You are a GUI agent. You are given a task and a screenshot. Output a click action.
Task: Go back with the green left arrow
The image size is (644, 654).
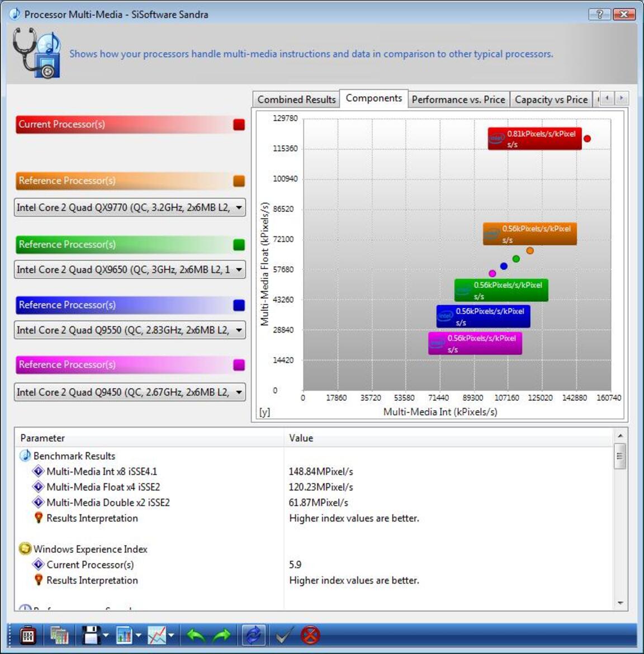(196, 636)
